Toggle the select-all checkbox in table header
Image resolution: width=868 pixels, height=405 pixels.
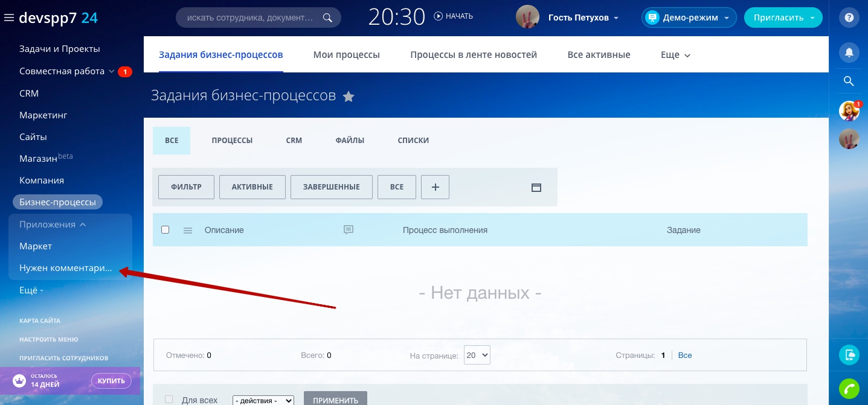click(x=166, y=230)
